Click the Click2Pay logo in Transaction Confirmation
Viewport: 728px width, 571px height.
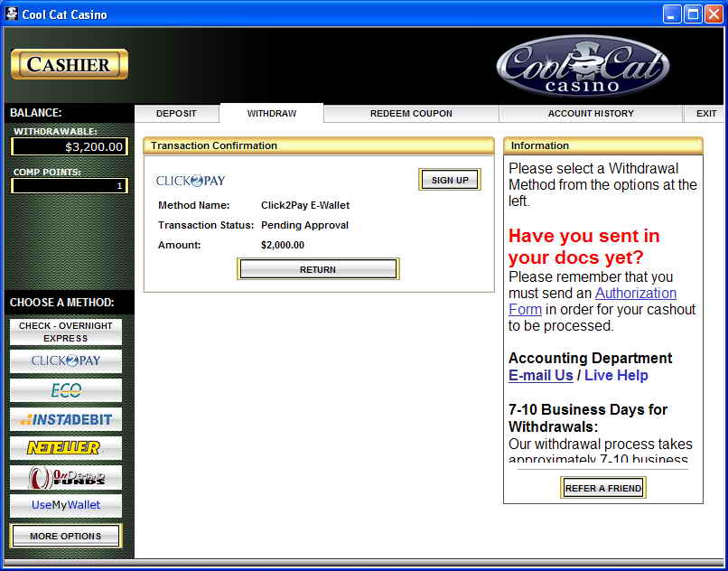(x=191, y=181)
